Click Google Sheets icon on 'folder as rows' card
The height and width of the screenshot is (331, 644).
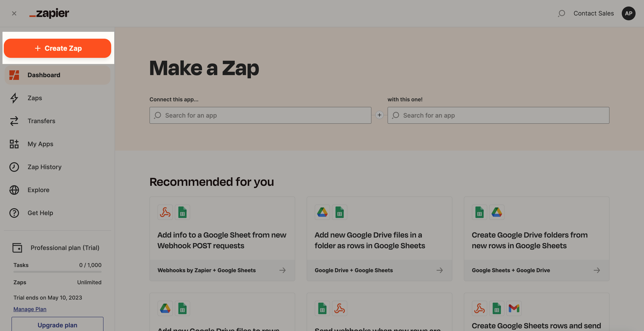click(x=339, y=212)
